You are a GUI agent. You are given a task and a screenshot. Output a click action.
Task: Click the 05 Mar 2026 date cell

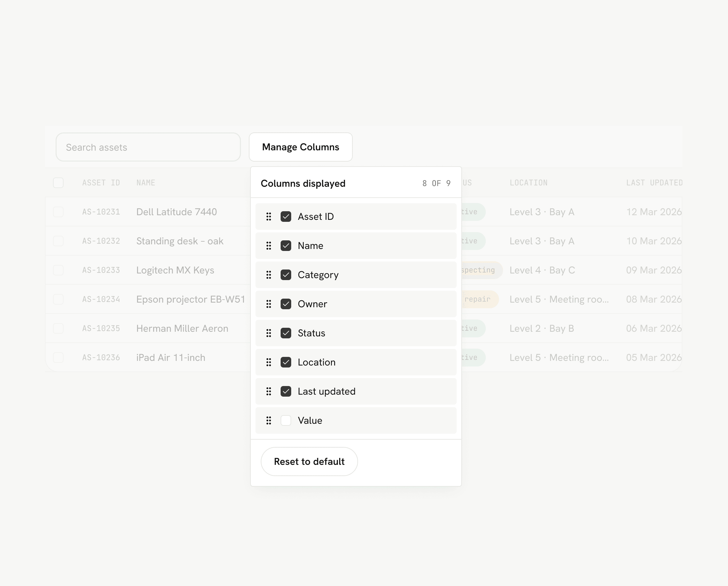tap(654, 358)
